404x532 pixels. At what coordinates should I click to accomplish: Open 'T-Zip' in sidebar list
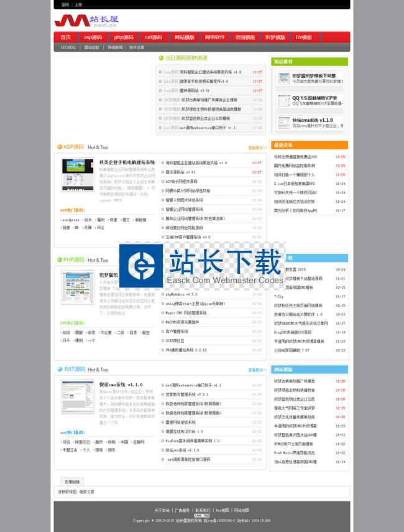click(x=278, y=296)
